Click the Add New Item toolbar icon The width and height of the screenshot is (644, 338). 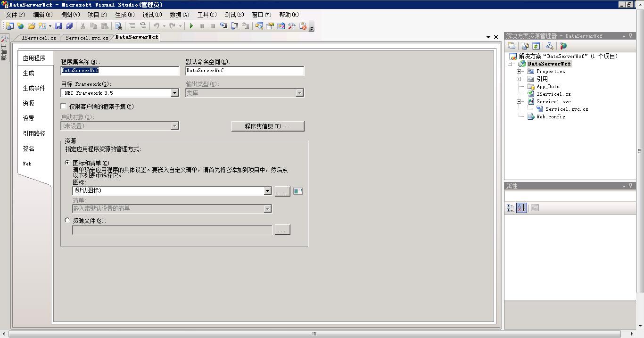(x=42, y=26)
